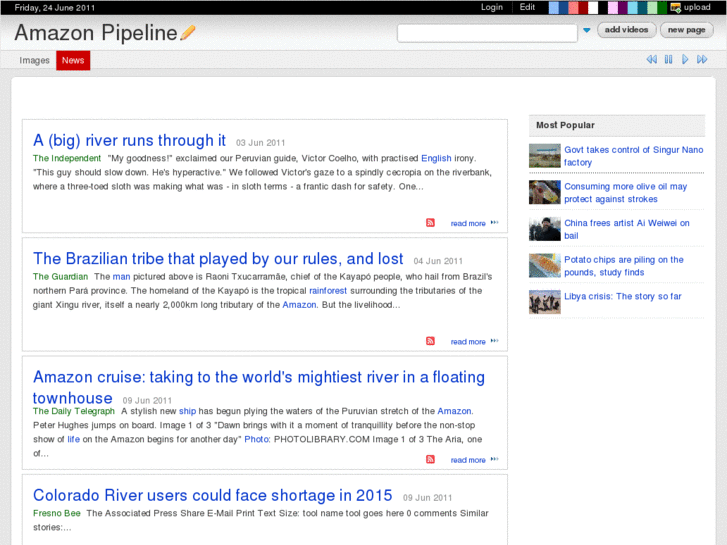The image size is (727, 545).
Task: Click the upload icon in the top bar
Action: coord(676,7)
